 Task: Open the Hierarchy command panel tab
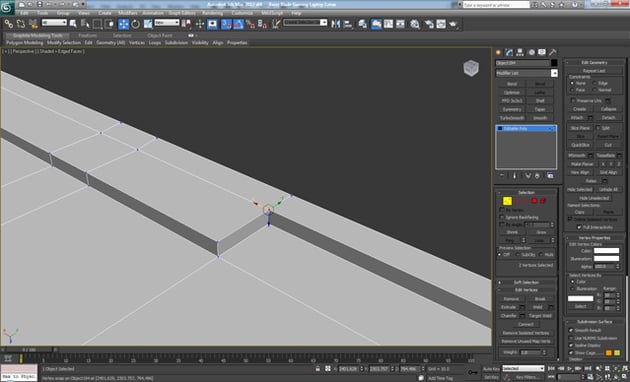520,52
